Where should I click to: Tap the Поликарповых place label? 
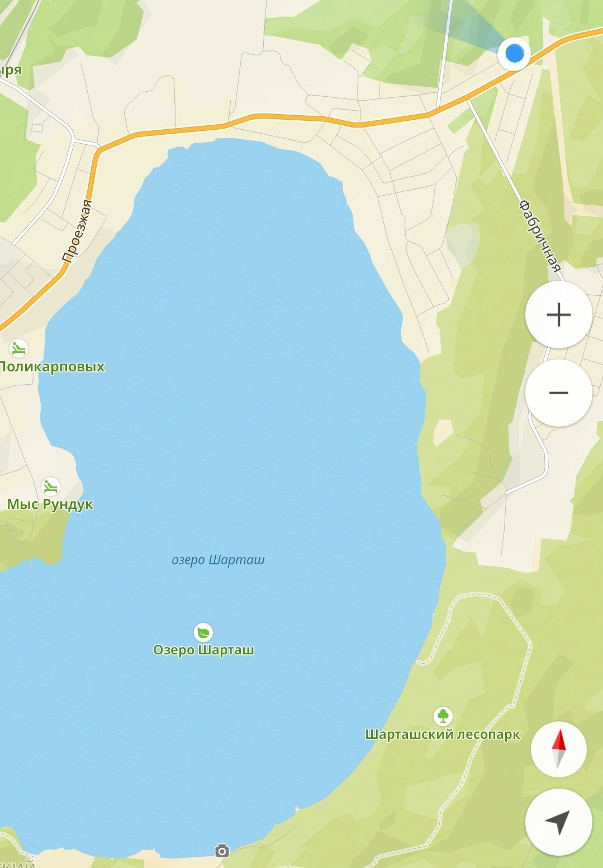[x=52, y=367]
